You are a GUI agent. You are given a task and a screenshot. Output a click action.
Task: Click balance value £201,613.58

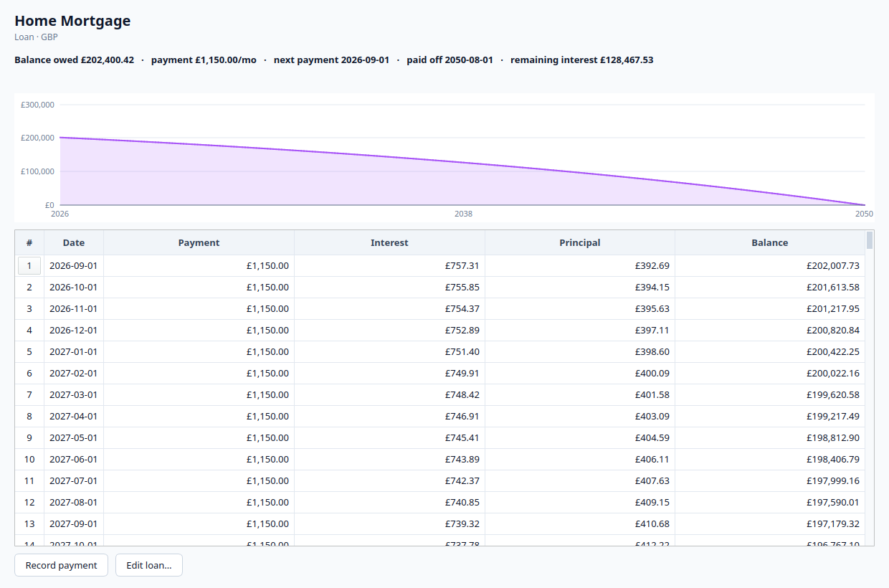833,288
